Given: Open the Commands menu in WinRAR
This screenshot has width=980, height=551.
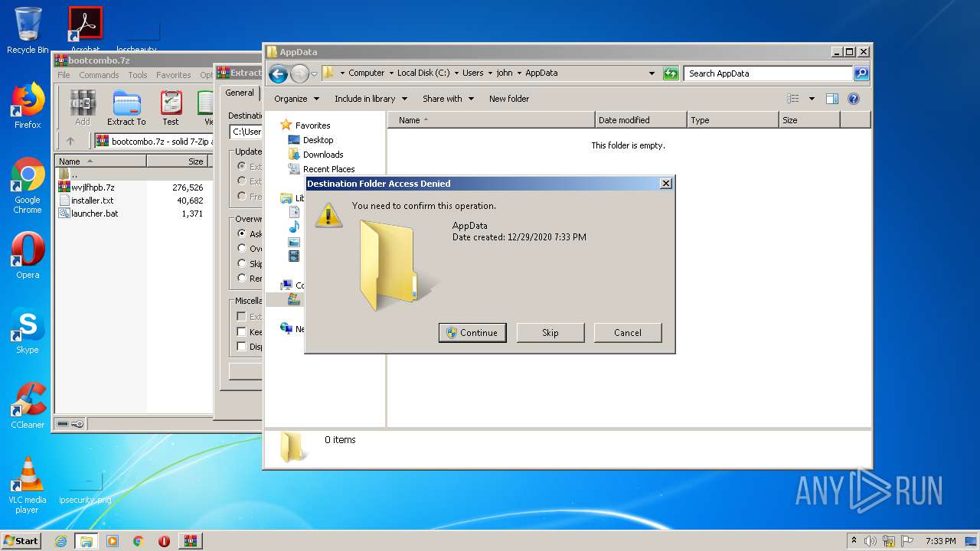Looking at the screenshot, I should click(99, 75).
